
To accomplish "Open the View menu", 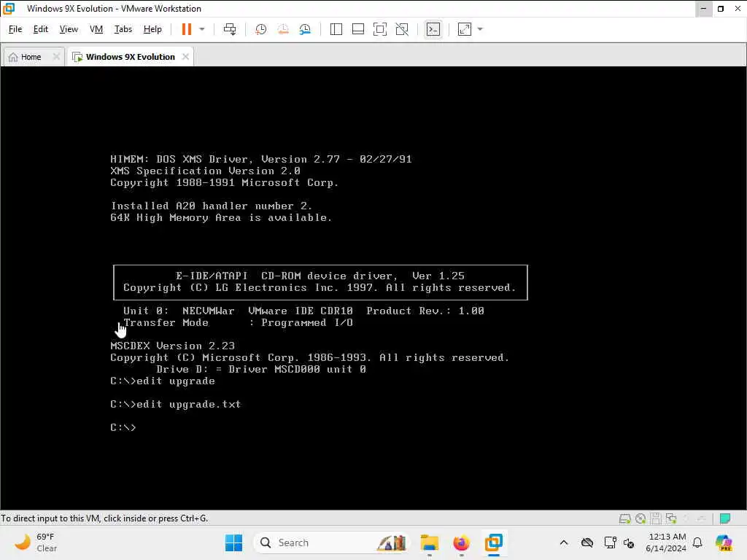I will coord(69,29).
